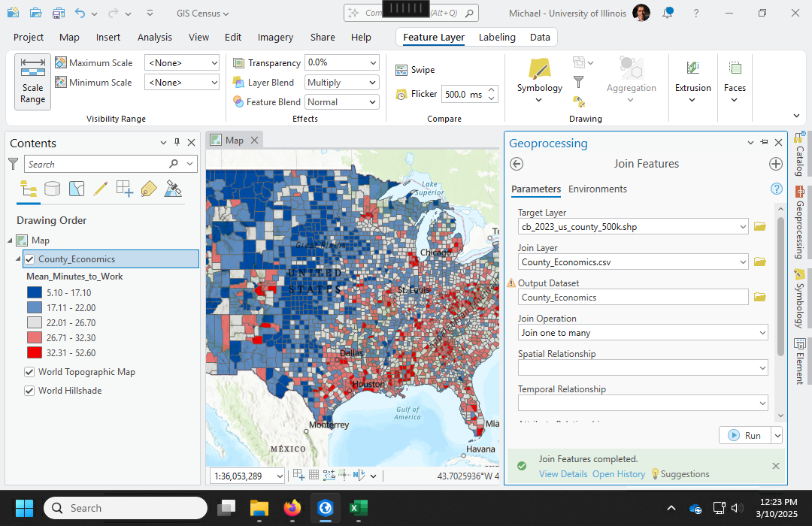812x526 pixels.
Task: Open Geoprocessing help question mark
Action: point(776,189)
